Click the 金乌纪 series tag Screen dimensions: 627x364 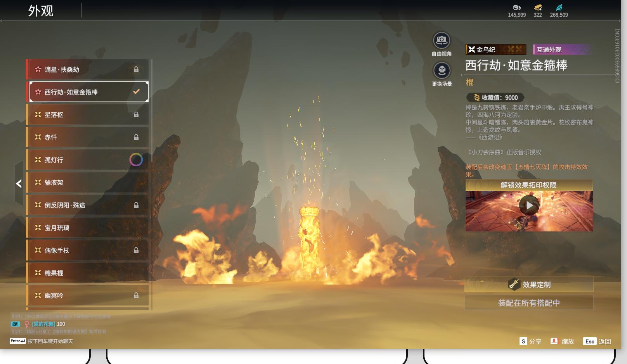click(496, 49)
